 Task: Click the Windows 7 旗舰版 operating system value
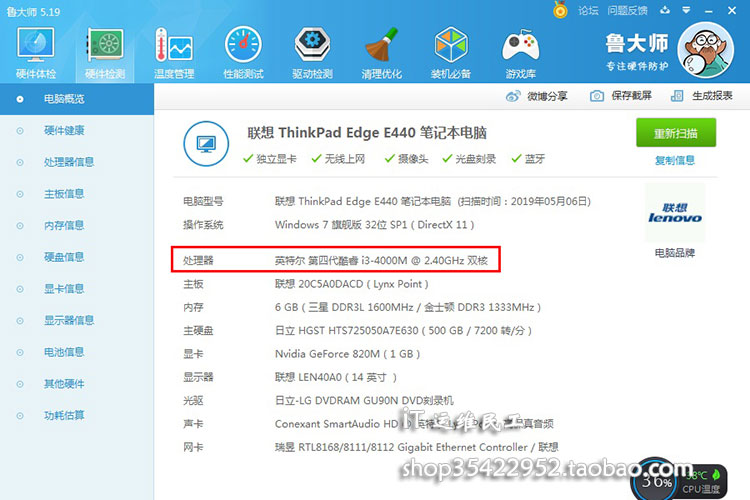point(375,224)
